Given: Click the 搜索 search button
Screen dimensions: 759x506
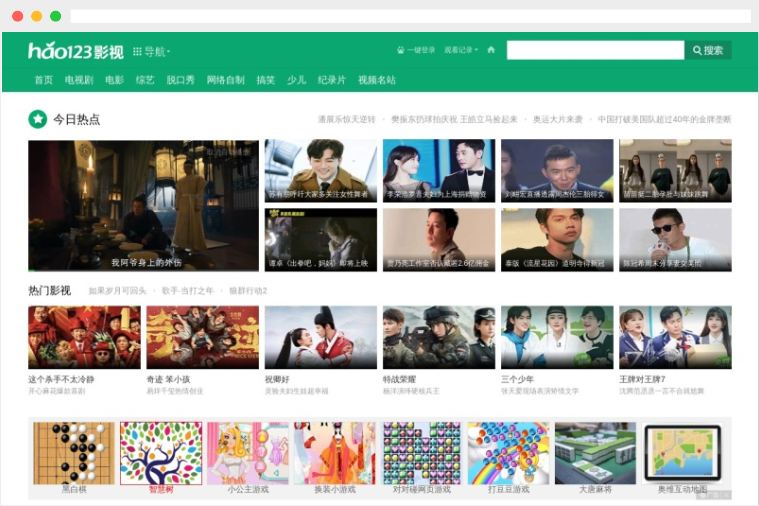Looking at the screenshot, I should [708, 50].
